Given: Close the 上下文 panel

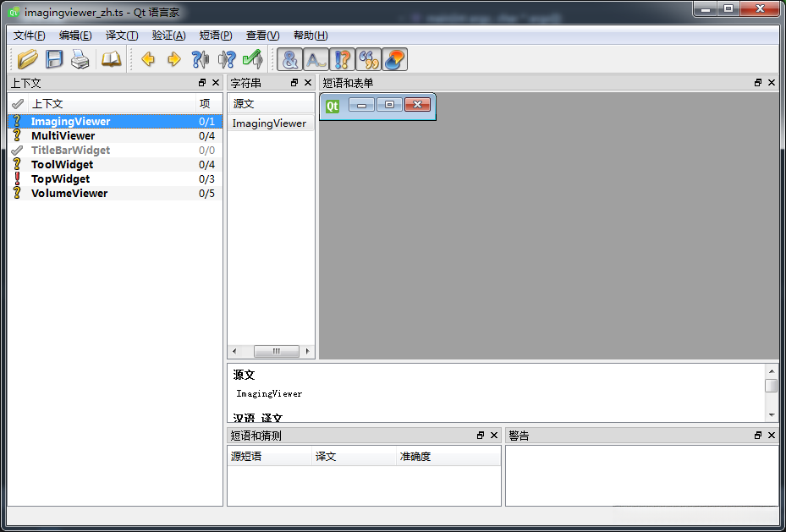Looking at the screenshot, I should pos(216,83).
